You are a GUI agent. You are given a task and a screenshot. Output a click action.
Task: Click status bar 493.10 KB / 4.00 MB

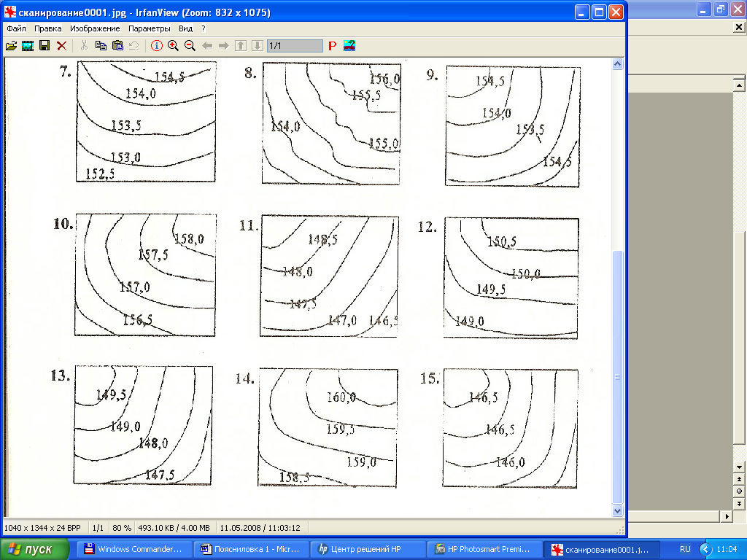click(174, 528)
